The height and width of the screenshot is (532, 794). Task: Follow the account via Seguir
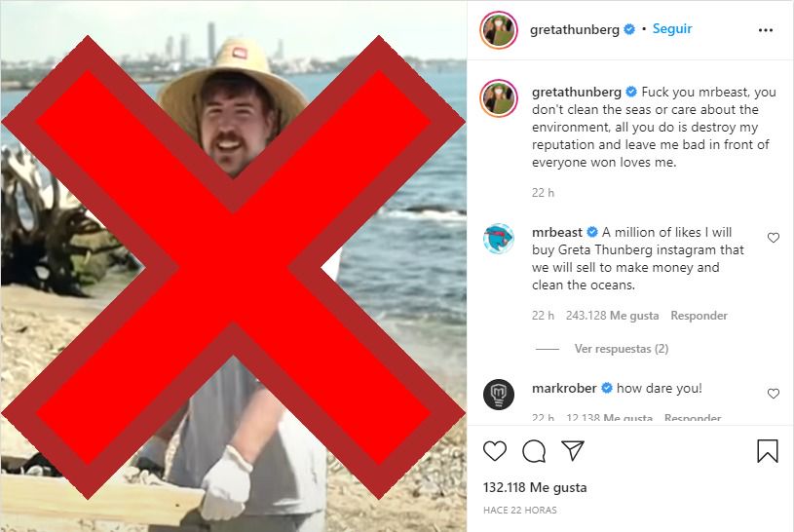672,29
